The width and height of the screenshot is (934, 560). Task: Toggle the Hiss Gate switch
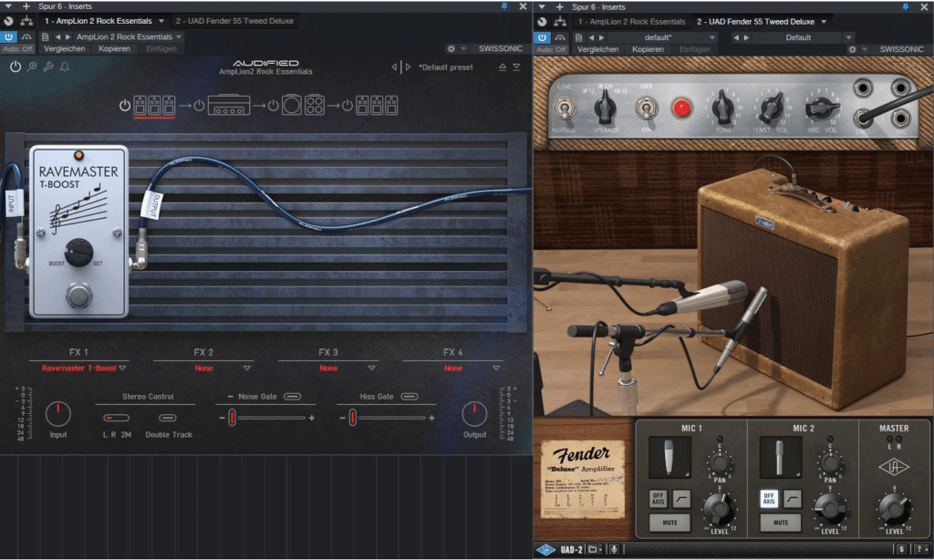[x=410, y=396]
